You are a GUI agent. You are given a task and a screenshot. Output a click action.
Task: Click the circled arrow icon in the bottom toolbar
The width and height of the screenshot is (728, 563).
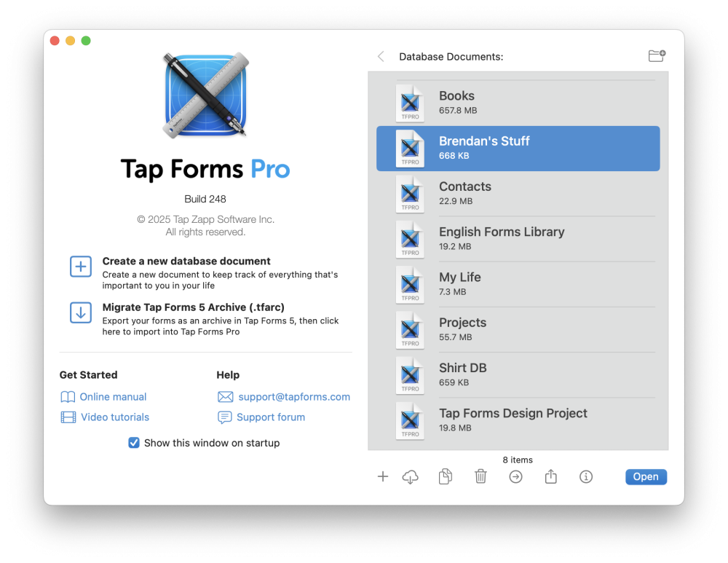coord(516,476)
